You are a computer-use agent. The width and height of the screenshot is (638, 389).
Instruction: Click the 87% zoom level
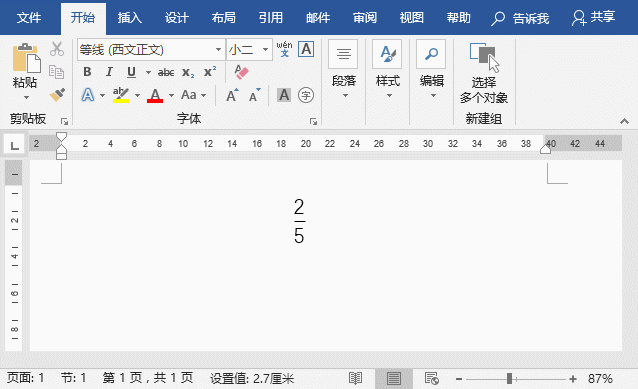coord(600,379)
